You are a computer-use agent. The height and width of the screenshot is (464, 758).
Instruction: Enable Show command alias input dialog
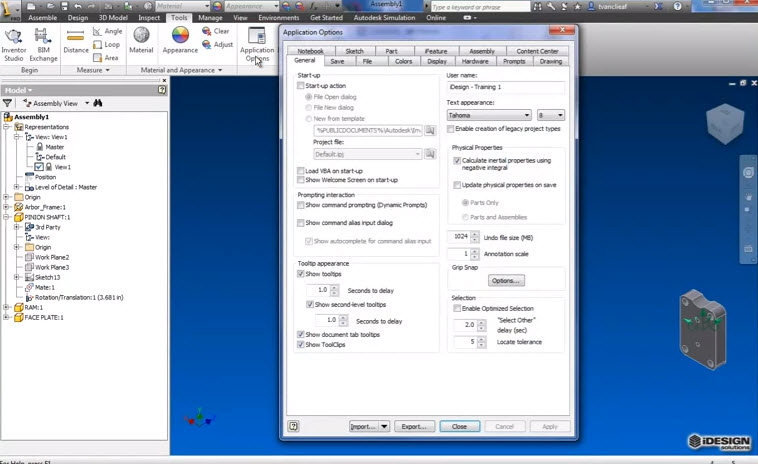[x=301, y=223]
